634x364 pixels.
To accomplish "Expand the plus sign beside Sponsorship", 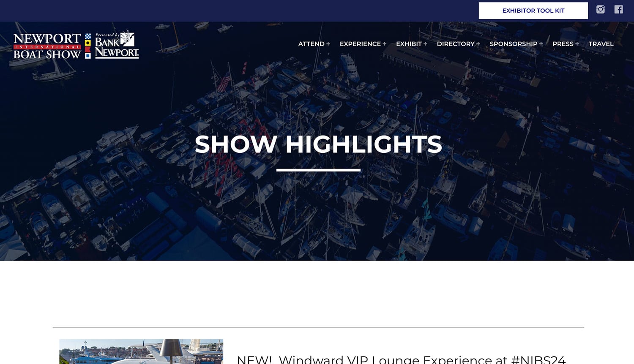I will [541, 44].
